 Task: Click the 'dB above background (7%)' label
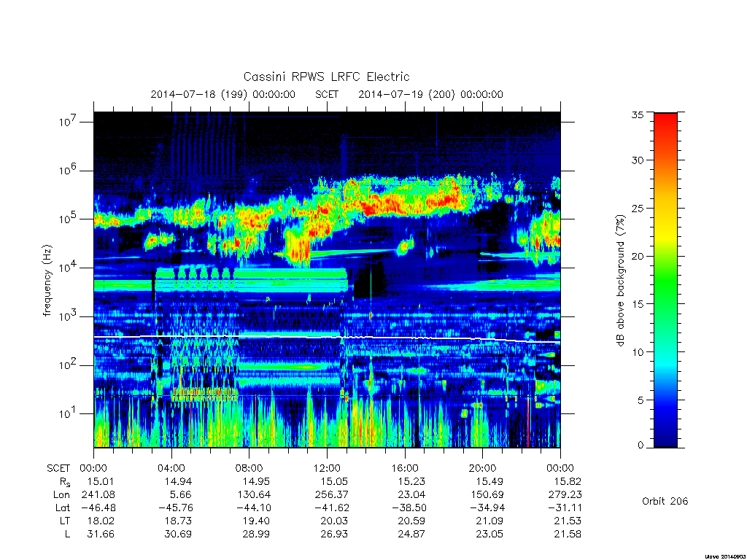coord(620,281)
